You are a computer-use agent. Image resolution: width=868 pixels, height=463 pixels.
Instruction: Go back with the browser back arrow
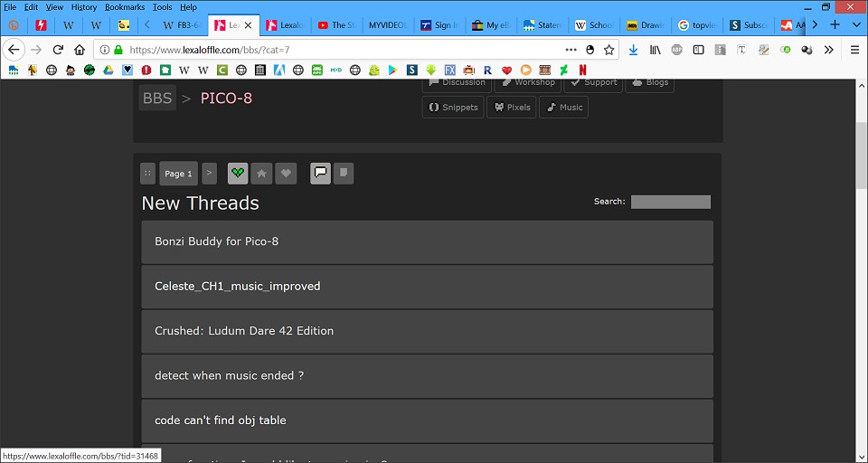(x=14, y=50)
